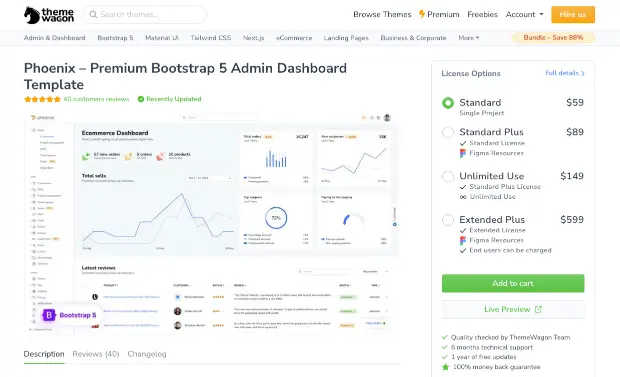
Task: Open Landing Pages category
Action: 346,38
